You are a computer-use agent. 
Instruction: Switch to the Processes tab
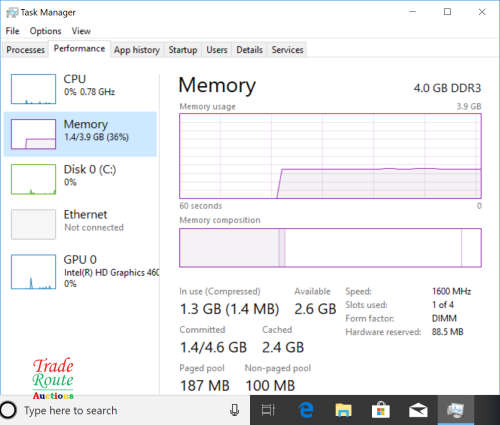pos(25,50)
